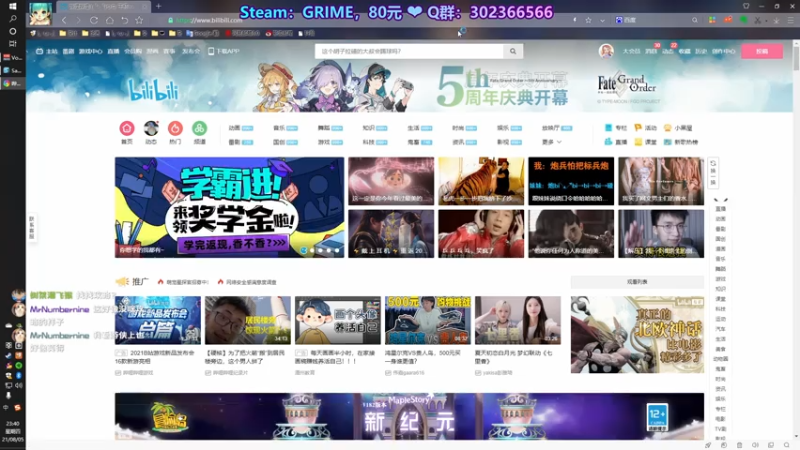The height and width of the screenshot is (450, 800).
Task: Click the browser search magnifier icon
Action: pos(694,20)
